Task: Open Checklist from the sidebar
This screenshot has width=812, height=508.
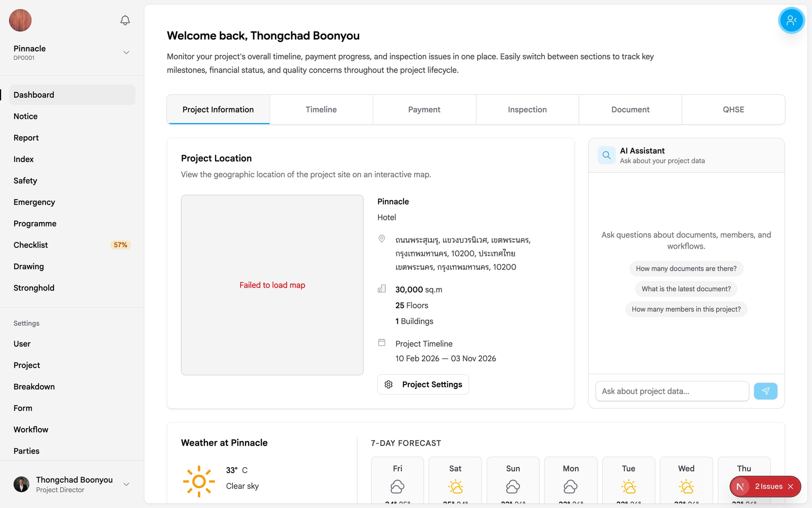Action: pyautogui.click(x=31, y=245)
